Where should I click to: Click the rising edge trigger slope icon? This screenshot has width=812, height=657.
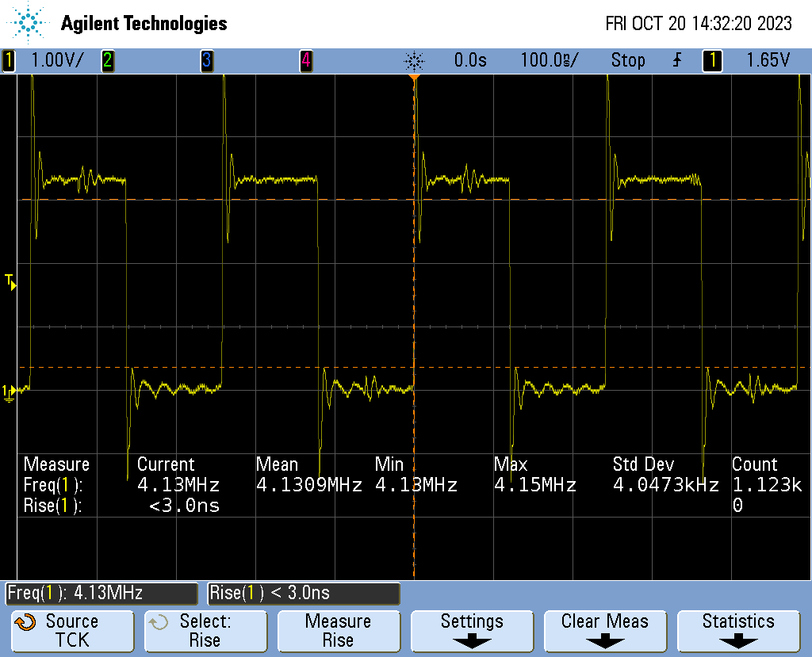pos(676,60)
